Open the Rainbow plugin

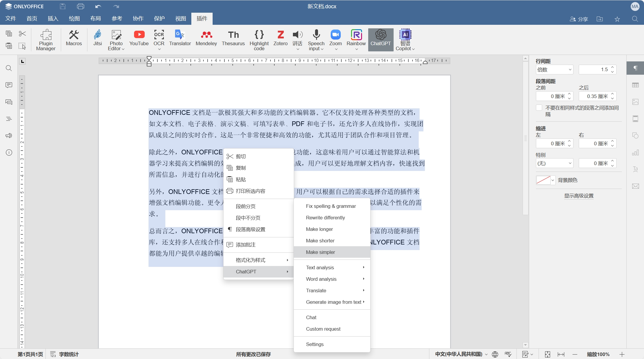[356, 40]
